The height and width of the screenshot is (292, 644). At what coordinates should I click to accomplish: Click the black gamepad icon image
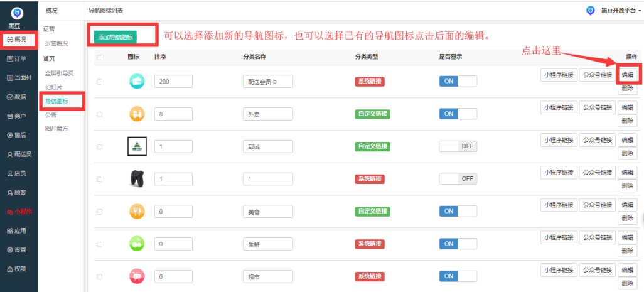pos(137,178)
